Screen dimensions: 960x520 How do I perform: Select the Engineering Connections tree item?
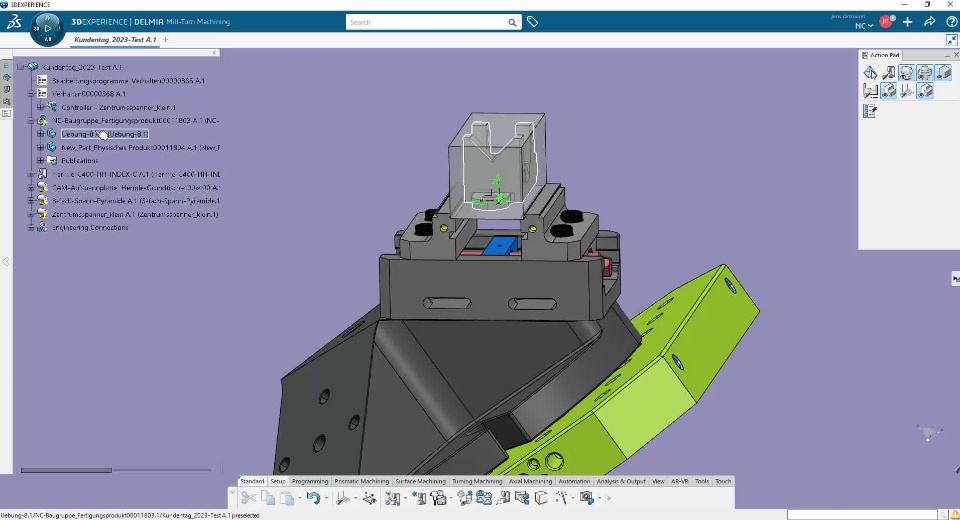tap(90, 227)
